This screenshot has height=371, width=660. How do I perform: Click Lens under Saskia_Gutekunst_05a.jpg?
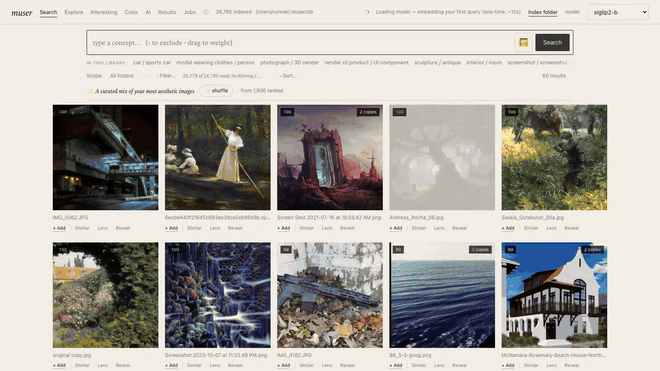coord(551,228)
